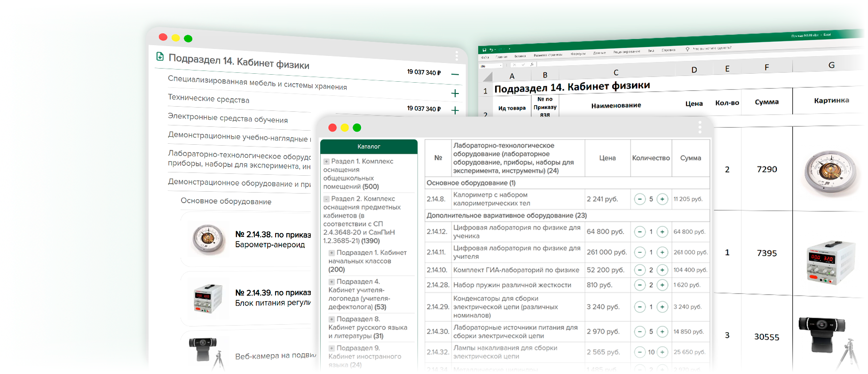Open the three-dot menu of the catalog window
The image size is (868, 374).
[x=700, y=127]
